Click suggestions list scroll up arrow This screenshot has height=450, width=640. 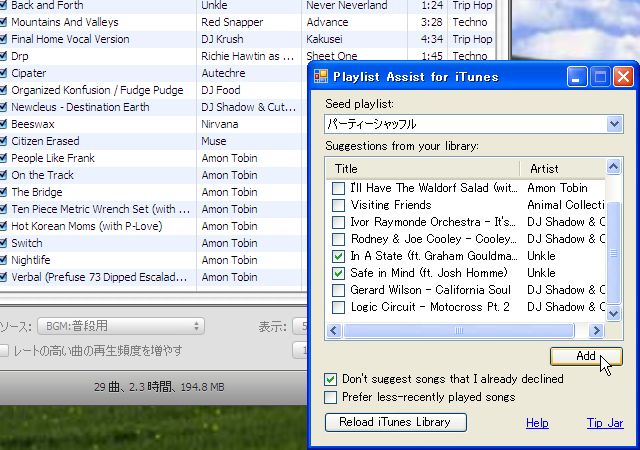pos(614,167)
